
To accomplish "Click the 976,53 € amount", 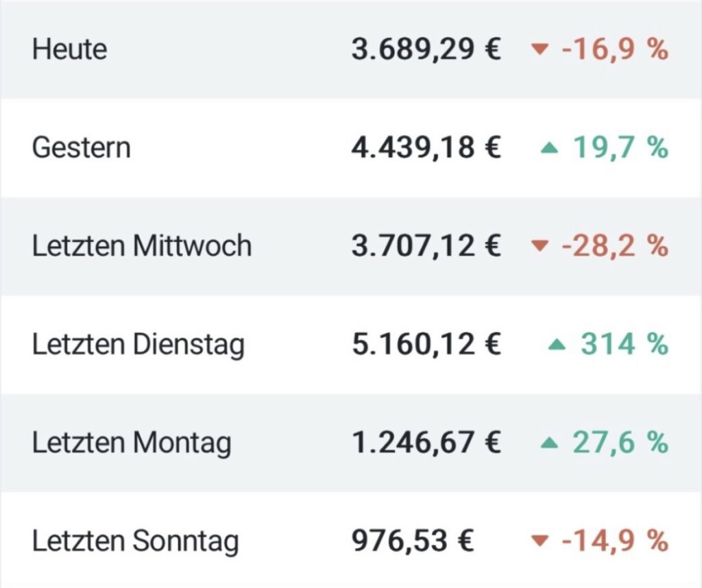I will pyautogui.click(x=412, y=541).
